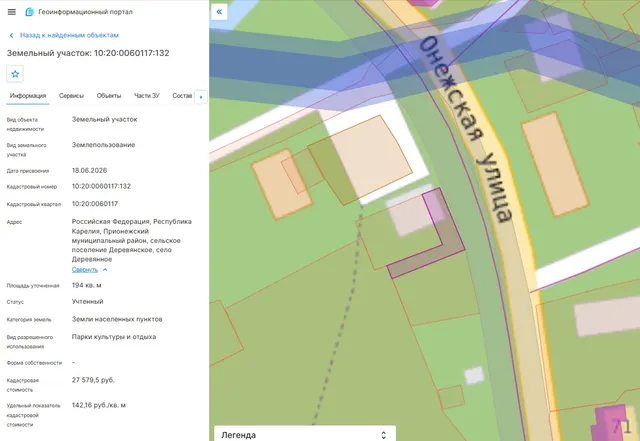Image resolution: width=640 pixels, height=441 pixels.
Task: Click the chevron next to Свернуть
Action: (105, 270)
